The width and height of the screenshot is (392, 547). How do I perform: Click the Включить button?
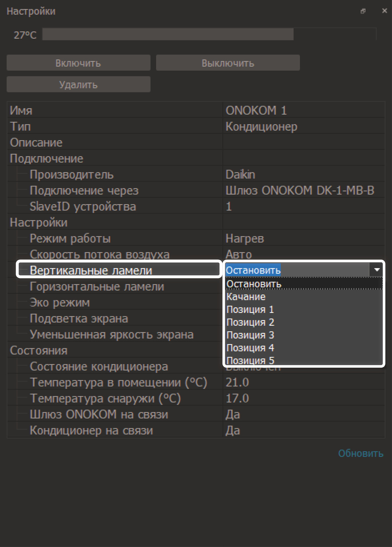coord(78,63)
